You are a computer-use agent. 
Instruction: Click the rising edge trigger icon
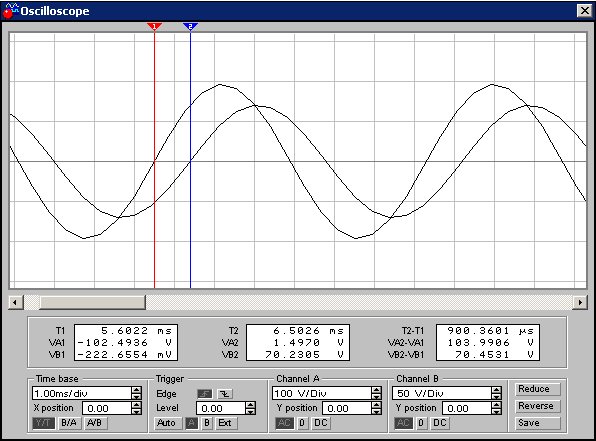(204, 394)
